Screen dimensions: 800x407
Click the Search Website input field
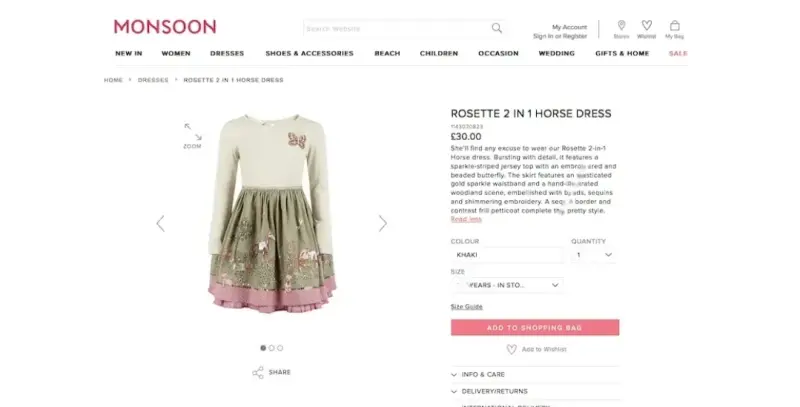396,29
